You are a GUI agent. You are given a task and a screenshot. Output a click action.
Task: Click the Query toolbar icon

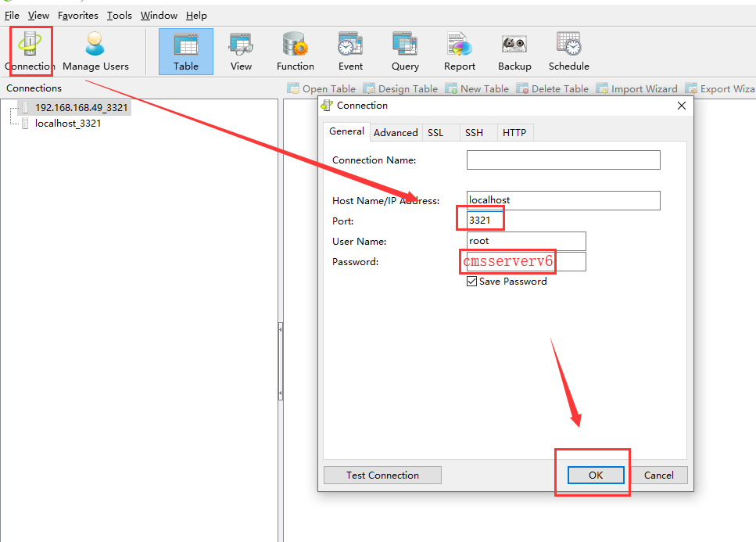pos(405,51)
